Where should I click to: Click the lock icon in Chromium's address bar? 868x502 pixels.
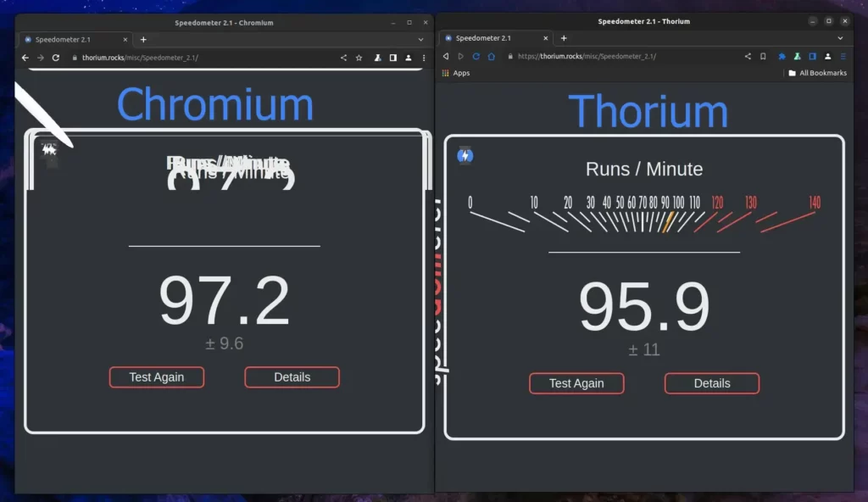pyautogui.click(x=75, y=58)
